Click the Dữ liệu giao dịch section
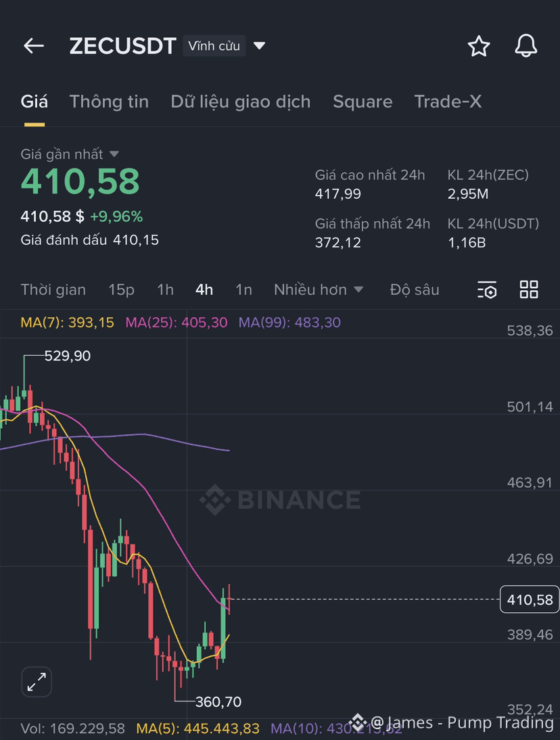This screenshot has width=560, height=740. coord(240,101)
